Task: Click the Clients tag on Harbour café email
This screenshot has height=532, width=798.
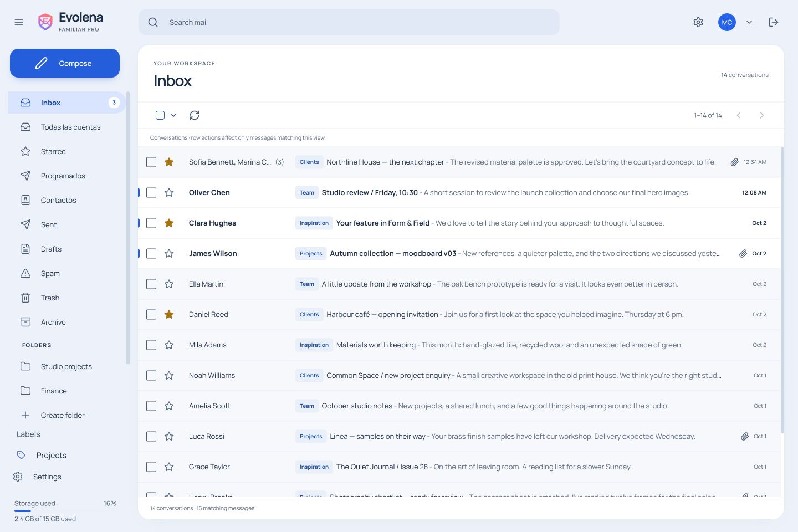Action: pos(309,314)
